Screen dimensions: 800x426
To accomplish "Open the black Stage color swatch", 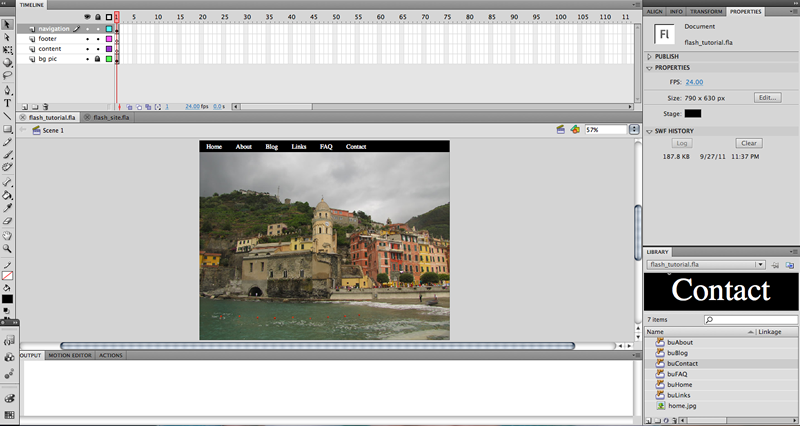I will 693,114.
